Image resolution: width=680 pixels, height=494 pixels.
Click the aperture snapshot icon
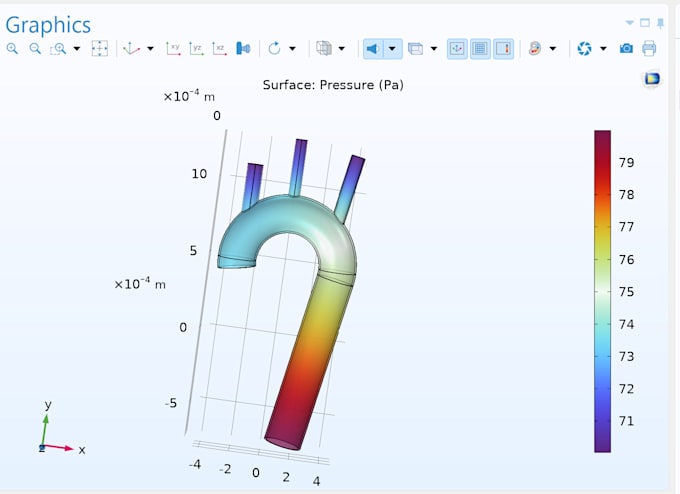point(585,49)
